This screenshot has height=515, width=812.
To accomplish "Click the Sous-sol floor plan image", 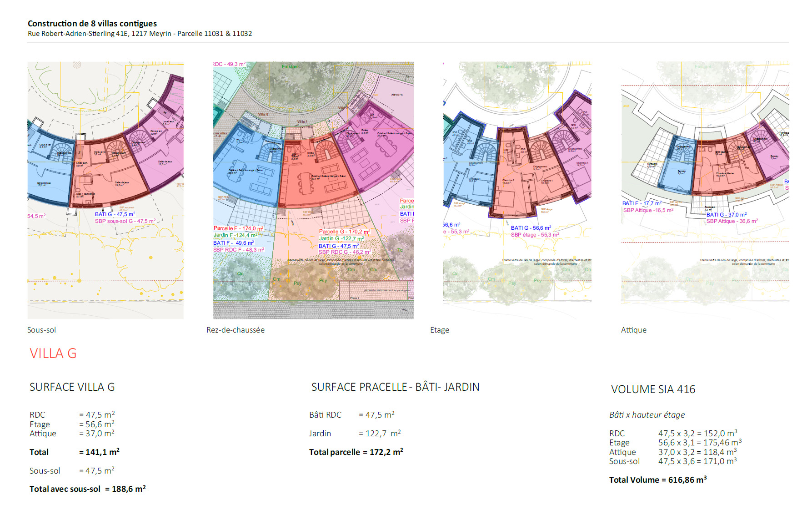I will coord(105,190).
